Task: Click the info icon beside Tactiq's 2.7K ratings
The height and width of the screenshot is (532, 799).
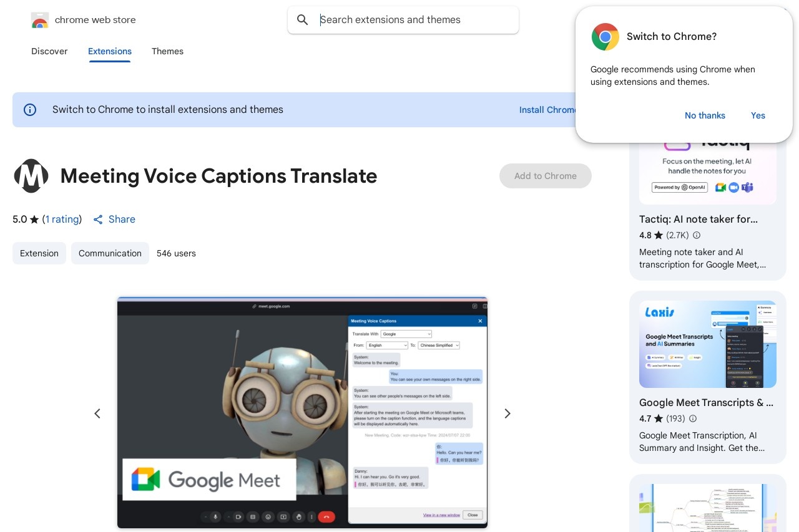Action: [697, 236]
